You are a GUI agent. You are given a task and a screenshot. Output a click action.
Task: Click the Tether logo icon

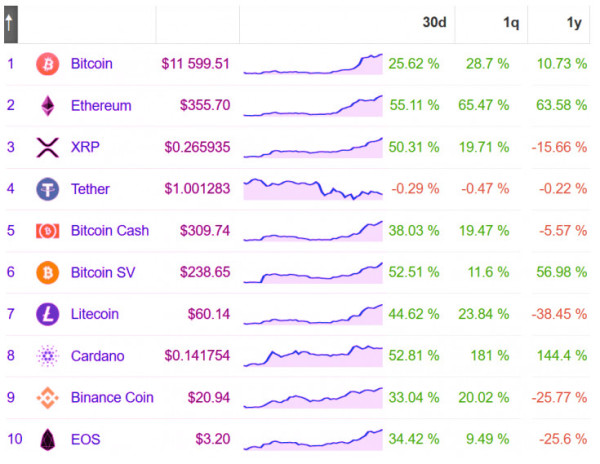coord(47,189)
